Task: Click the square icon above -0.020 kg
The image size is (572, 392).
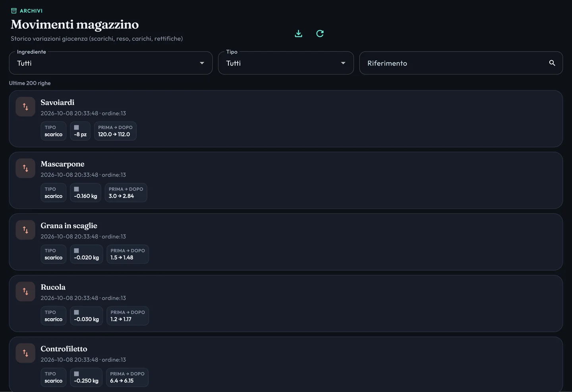Action: [x=77, y=251]
